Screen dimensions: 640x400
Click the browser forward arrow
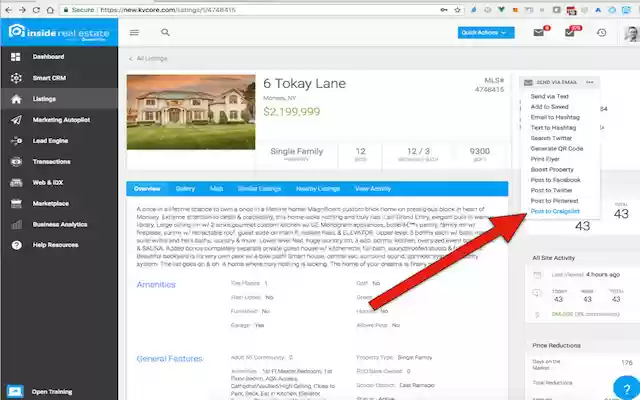tap(22, 10)
